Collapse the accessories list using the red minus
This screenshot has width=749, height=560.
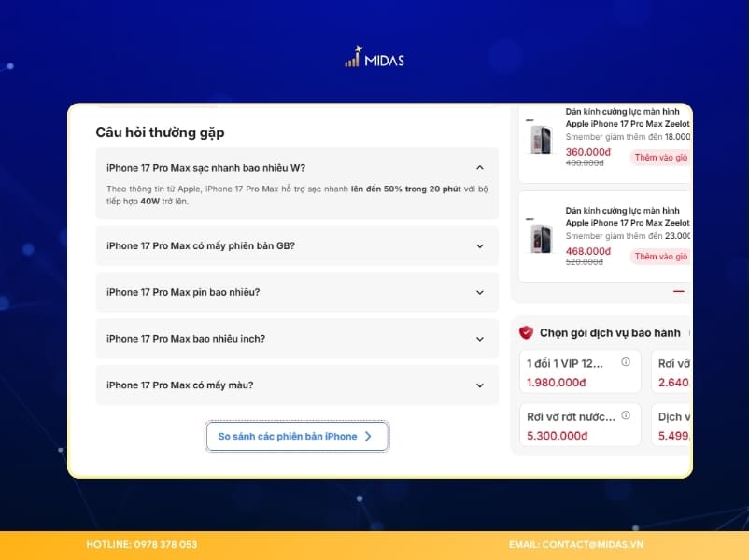[x=678, y=291]
